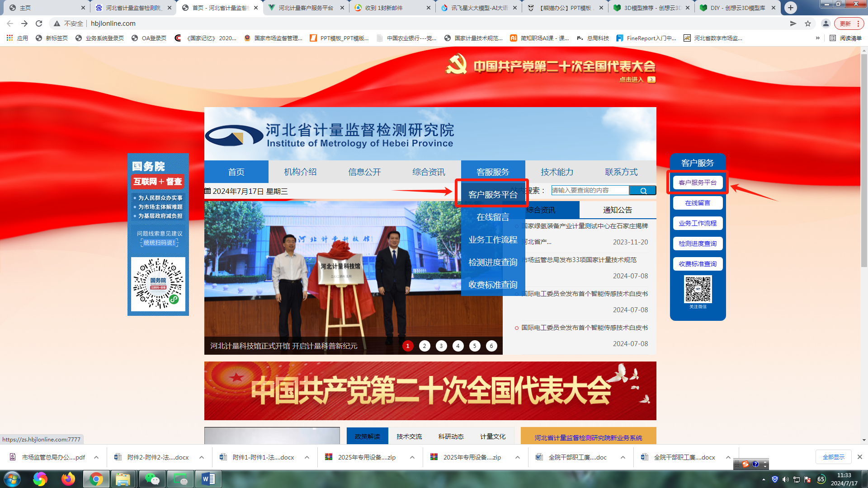Open Firefox from the taskbar
This screenshot has width=868, height=488.
68,479
